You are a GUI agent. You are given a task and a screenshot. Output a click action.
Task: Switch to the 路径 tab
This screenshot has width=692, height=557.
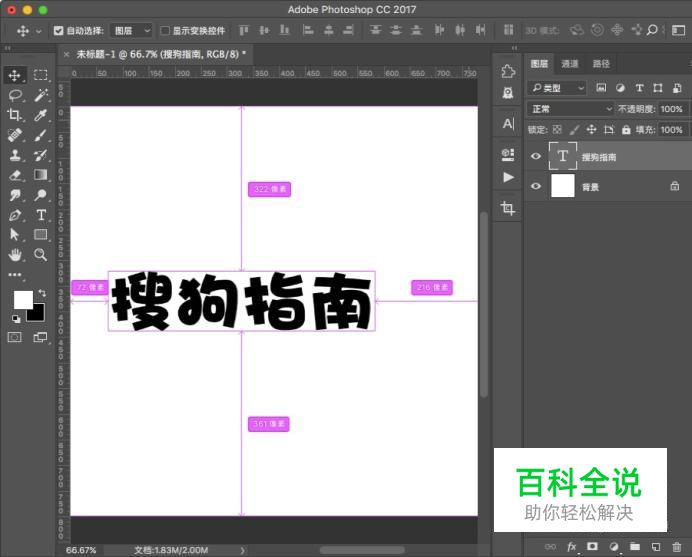coord(601,64)
